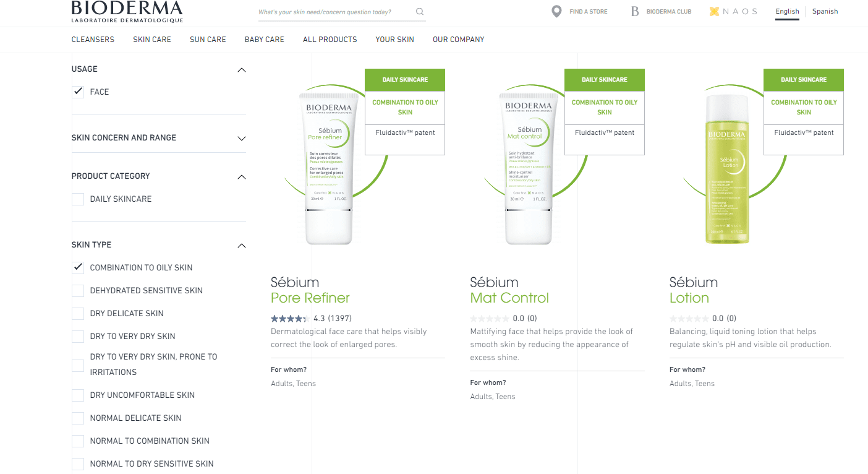Viewport: 868px width, 474px height.
Task: Open the Skin Care menu
Action: [152, 39]
